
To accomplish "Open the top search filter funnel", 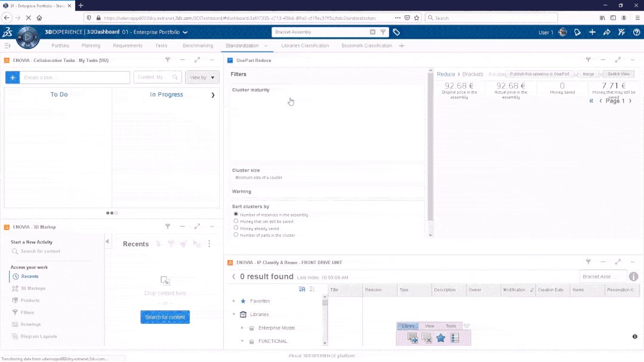I will point(383,32).
